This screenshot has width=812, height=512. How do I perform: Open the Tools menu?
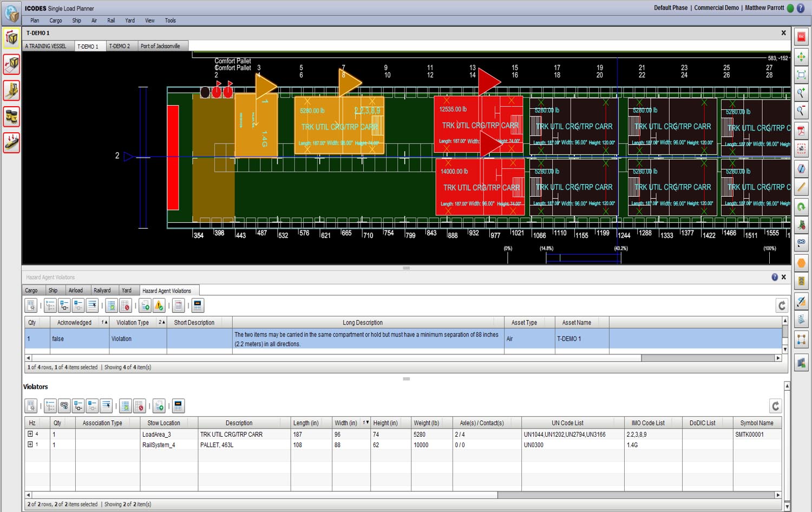coord(170,21)
